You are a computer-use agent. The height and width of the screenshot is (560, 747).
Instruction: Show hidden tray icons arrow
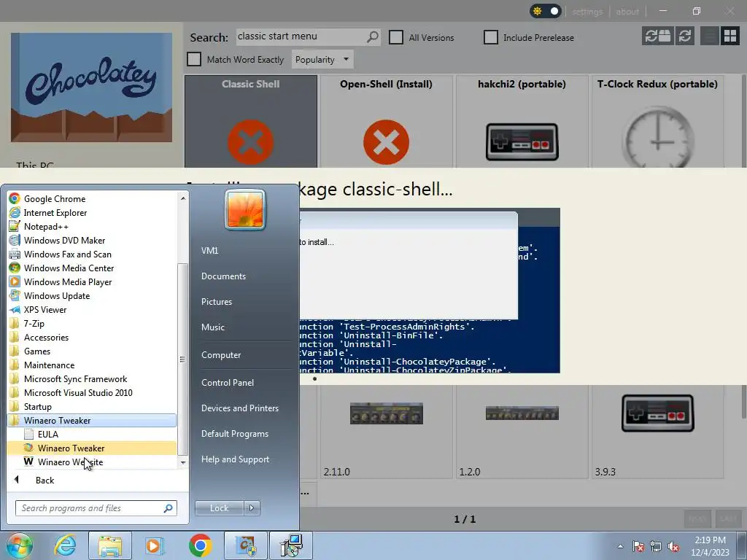(x=620, y=546)
